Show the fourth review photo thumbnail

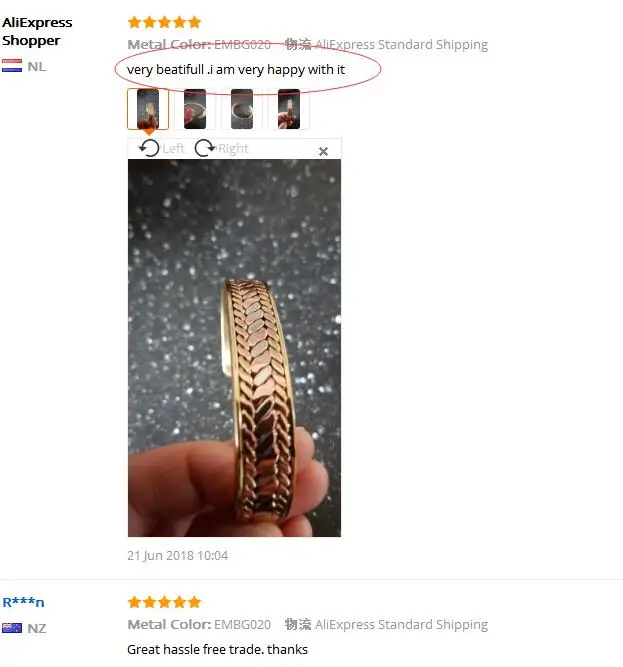tap(289, 109)
